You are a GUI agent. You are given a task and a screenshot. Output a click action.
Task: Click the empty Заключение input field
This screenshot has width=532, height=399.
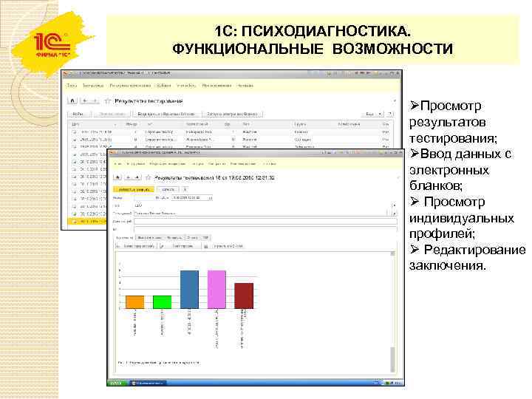point(265,222)
